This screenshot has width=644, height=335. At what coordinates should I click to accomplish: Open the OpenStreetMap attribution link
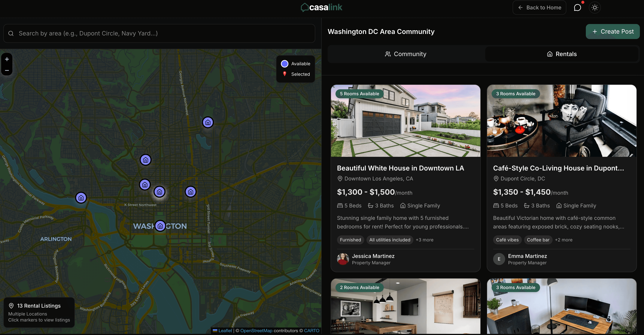[x=256, y=330]
